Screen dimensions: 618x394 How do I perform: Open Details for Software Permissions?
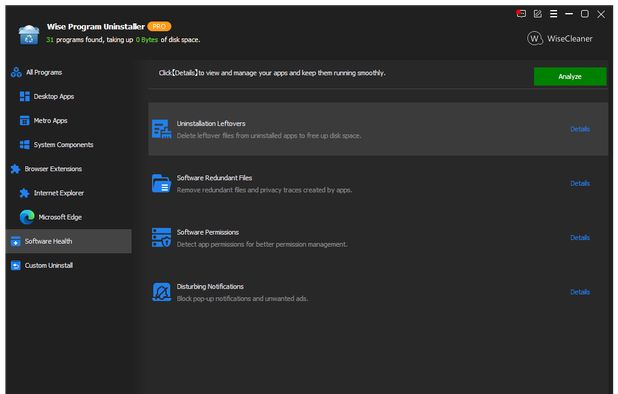580,238
